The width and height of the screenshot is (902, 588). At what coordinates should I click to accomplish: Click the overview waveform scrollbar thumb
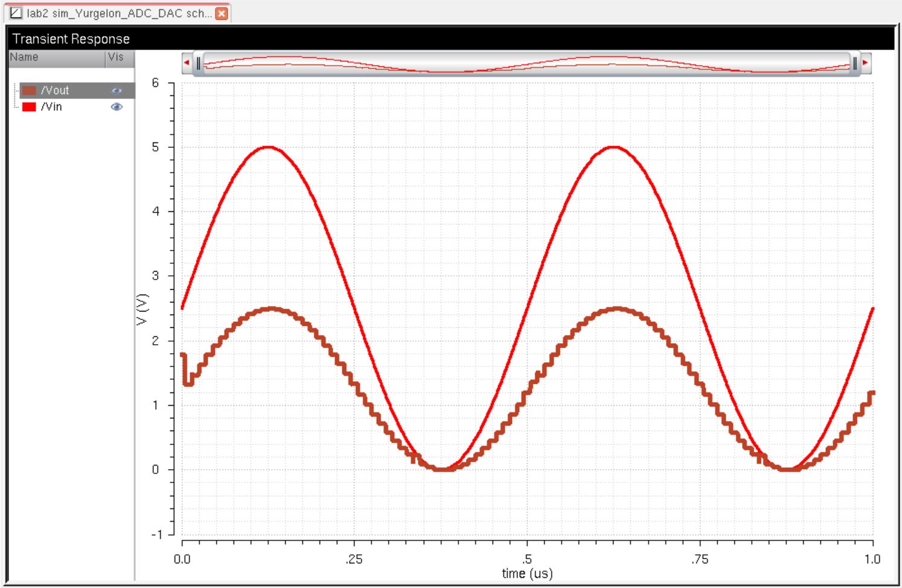[525, 63]
